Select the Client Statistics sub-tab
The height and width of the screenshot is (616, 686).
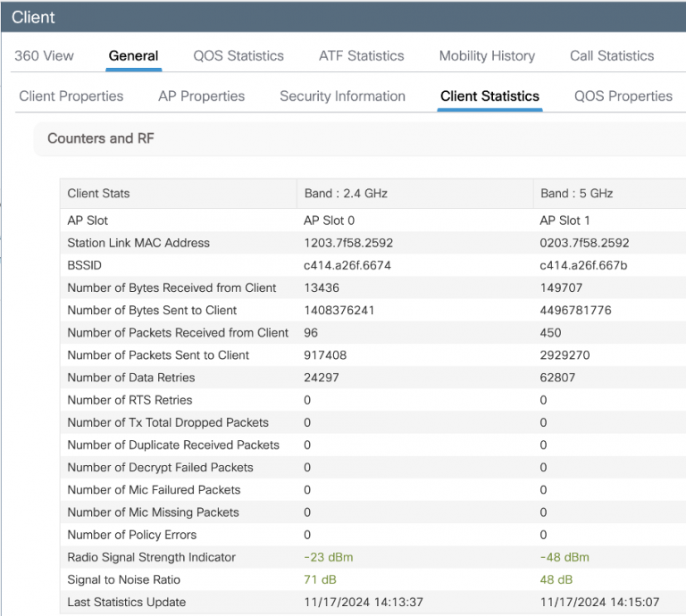489,96
